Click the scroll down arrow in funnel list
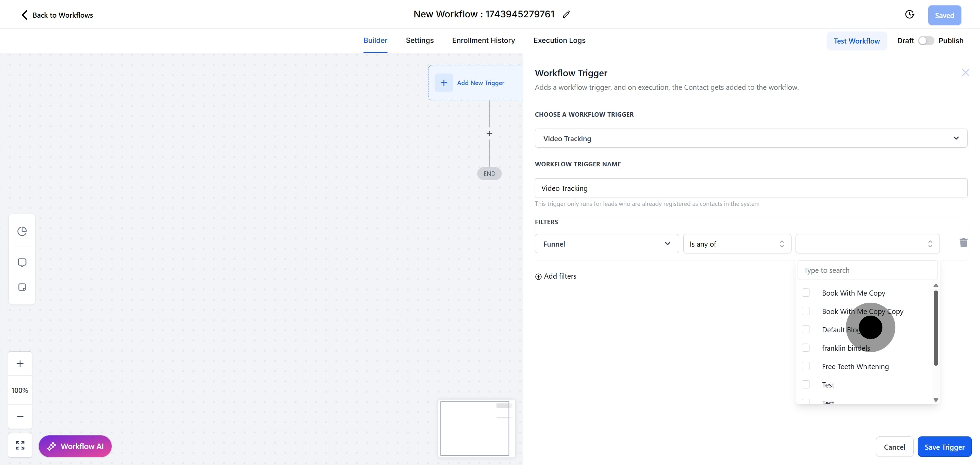The width and height of the screenshot is (980, 465). 935,400
